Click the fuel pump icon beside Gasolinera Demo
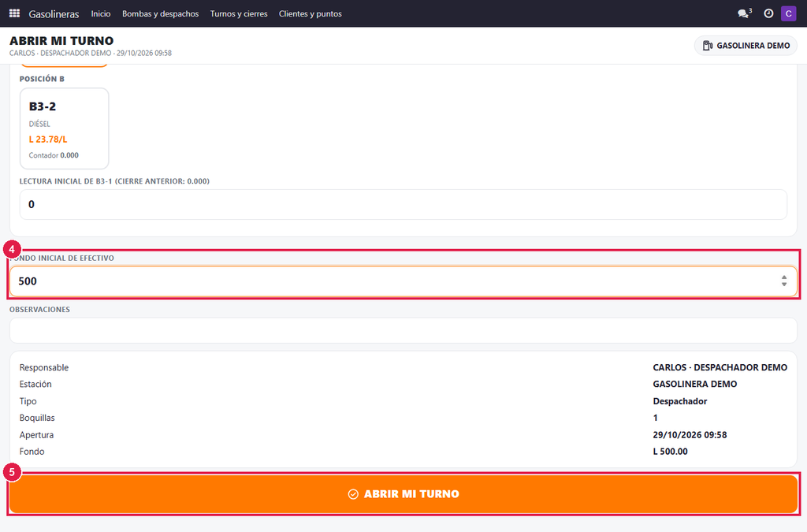 708,45
